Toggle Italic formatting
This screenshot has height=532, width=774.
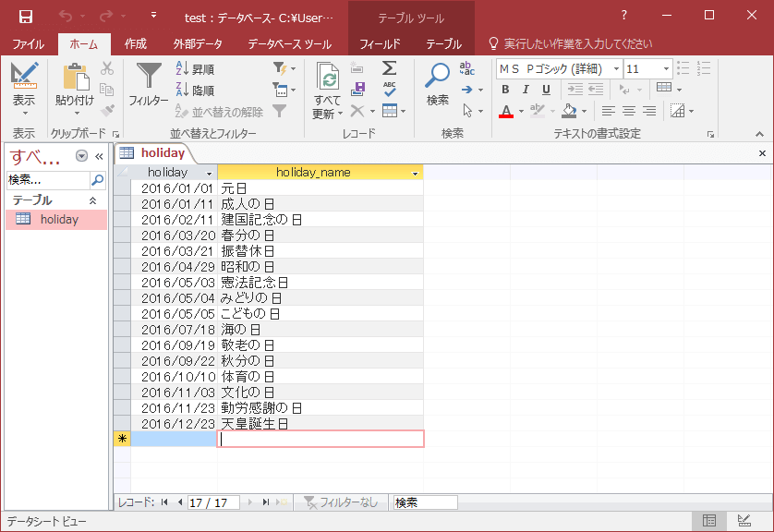coord(526,90)
